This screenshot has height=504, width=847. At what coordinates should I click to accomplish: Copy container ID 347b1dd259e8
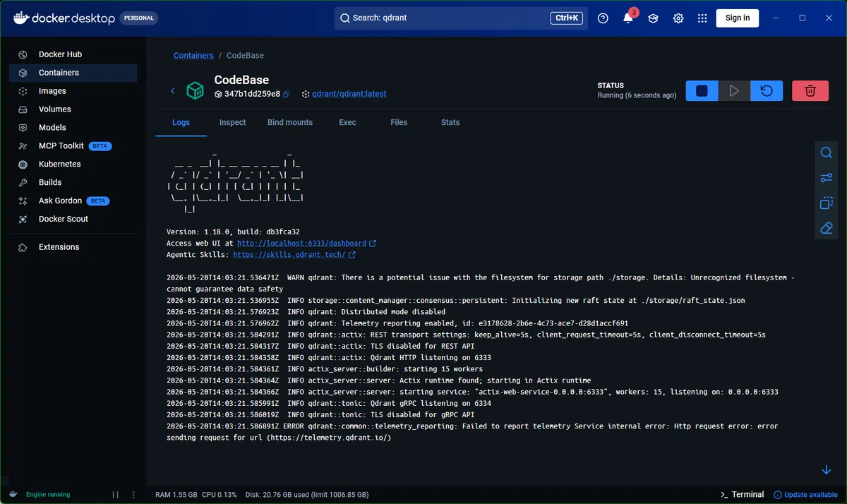click(287, 94)
